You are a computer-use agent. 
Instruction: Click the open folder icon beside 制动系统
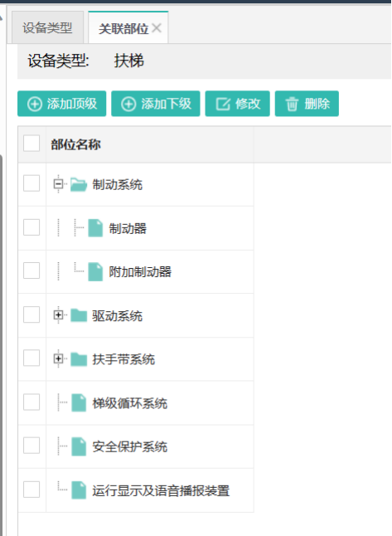(79, 184)
